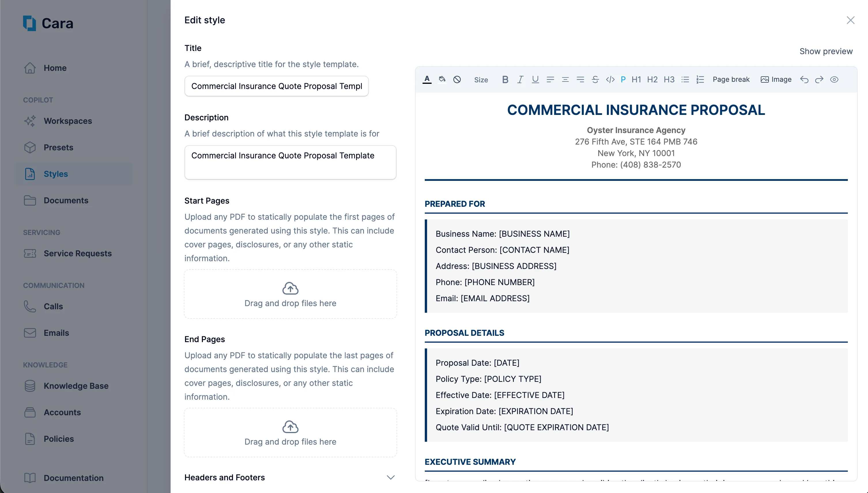Justify the text alignment
This screenshot has height=493, width=868.
[580, 79]
